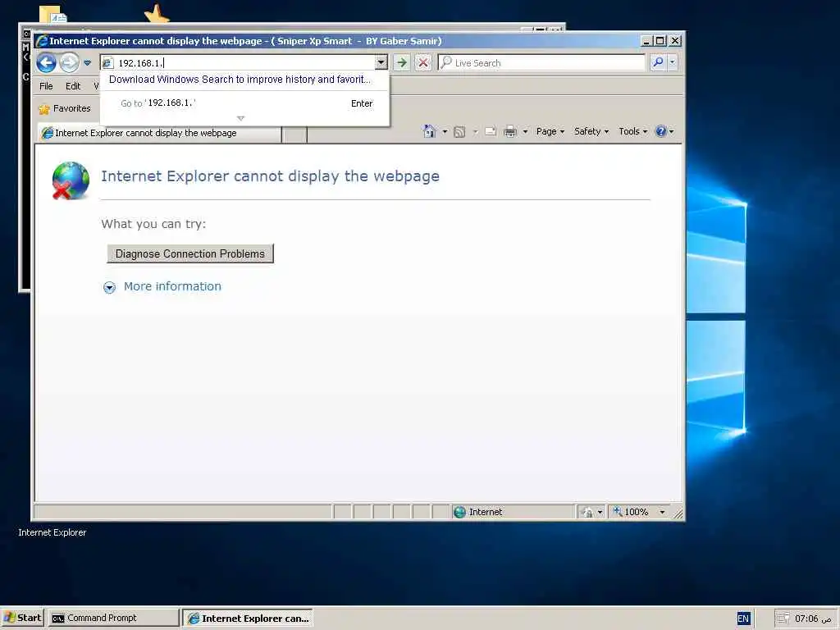Viewport: 840px width, 630px height.
Task: Click the Search magnifier button
Action: click(658, 62)
